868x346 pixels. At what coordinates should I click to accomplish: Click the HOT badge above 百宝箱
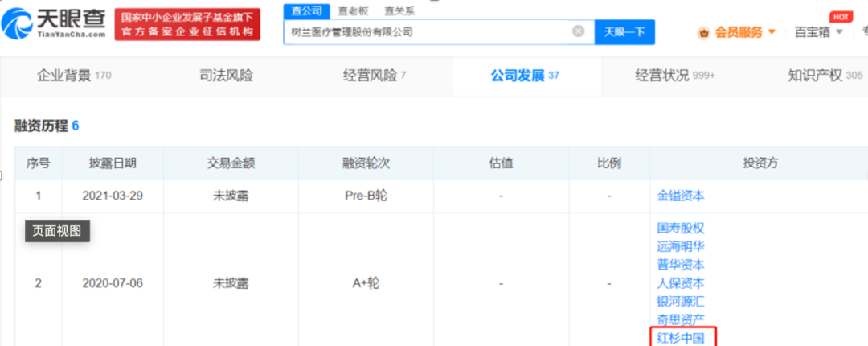841,17
